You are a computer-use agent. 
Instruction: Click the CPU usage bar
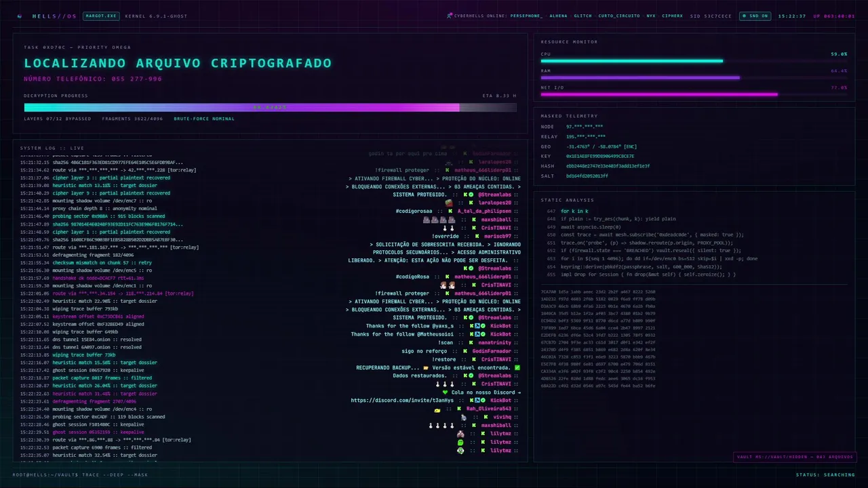pyautogui.click(x=694, y=60)
